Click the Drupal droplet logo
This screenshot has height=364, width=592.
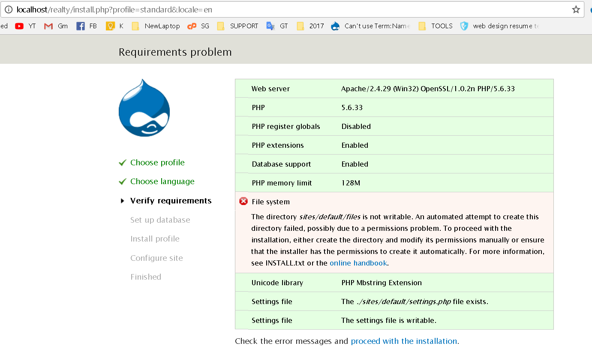click(x=144, y=107)
